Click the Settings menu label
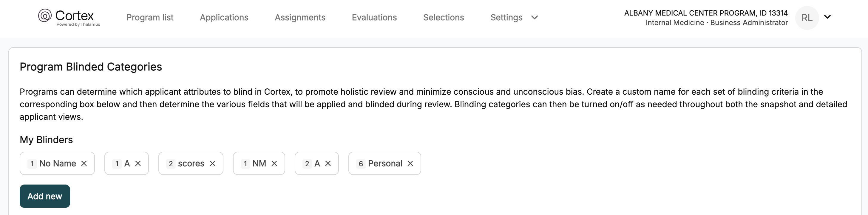 click(506, 18)
